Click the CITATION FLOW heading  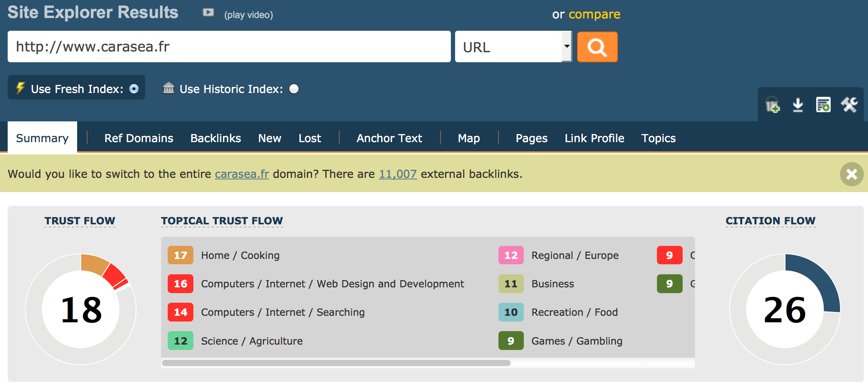click(x=771, y=221)
